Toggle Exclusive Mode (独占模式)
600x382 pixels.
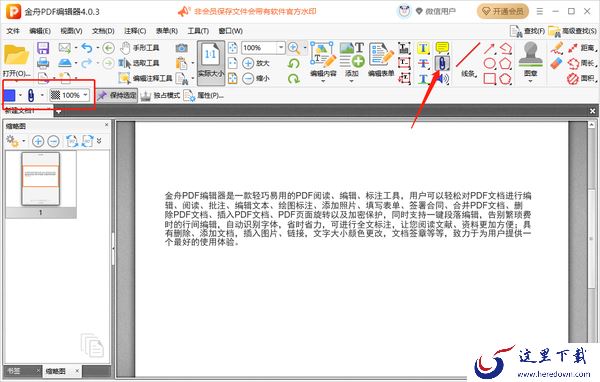pos(160,95)
